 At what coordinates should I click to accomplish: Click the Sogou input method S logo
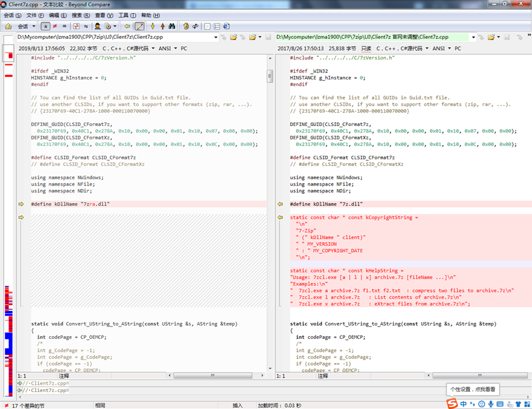[x=452, y=404]
